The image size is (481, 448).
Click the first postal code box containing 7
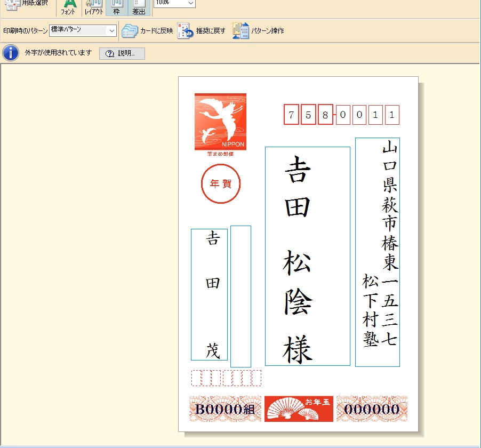291,115
